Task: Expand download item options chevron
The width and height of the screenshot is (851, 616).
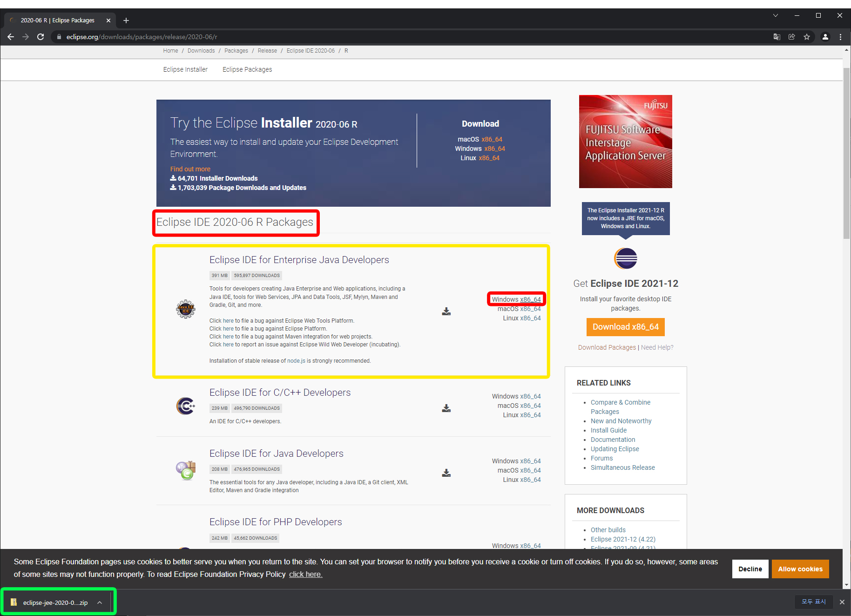Action: coord(100,602)
